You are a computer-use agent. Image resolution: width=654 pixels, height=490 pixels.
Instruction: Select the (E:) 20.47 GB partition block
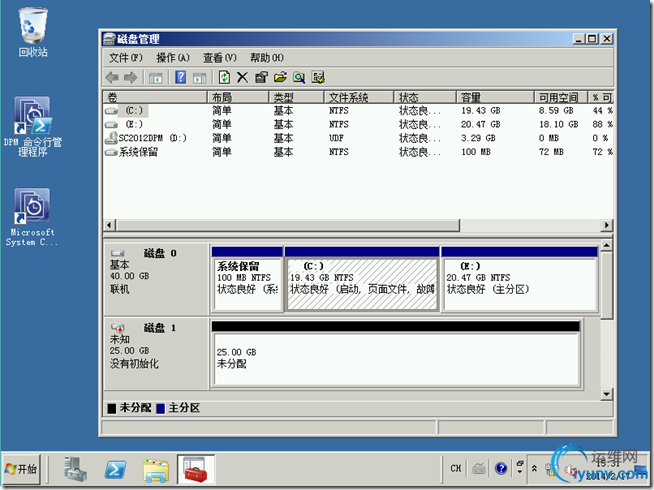point(519,279)
